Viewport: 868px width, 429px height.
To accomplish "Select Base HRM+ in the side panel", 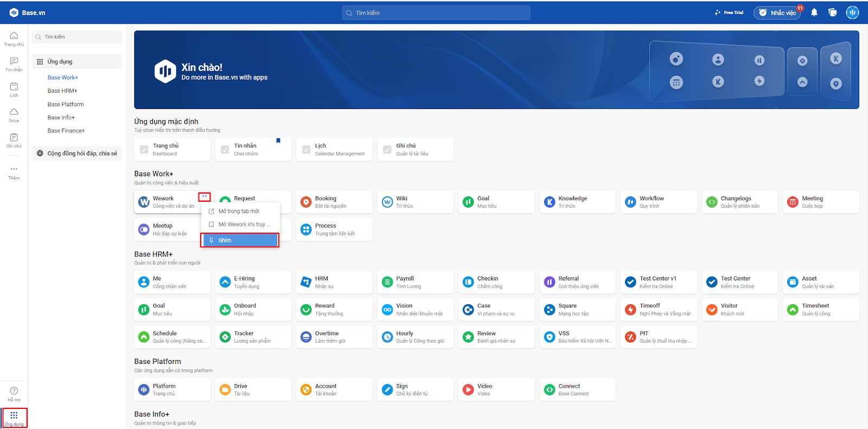I will pos(62,91).
